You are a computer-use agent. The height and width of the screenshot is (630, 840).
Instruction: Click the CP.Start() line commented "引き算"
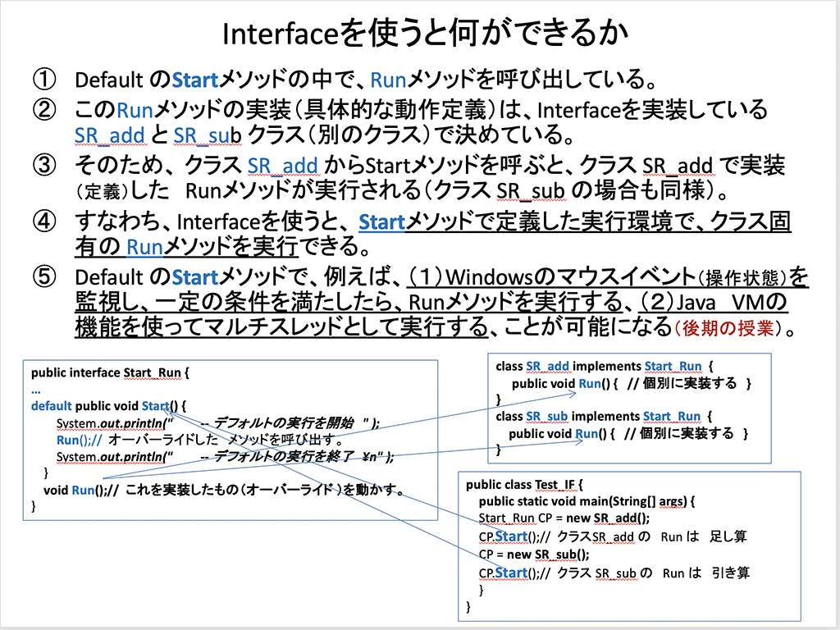[614, 573]
